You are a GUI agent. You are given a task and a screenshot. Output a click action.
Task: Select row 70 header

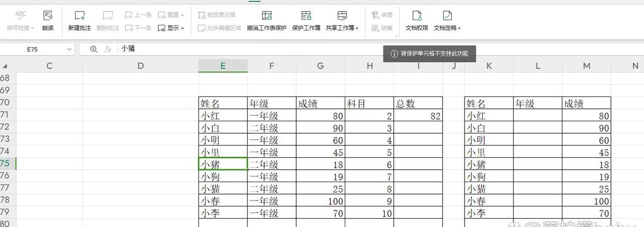point(8,102)
